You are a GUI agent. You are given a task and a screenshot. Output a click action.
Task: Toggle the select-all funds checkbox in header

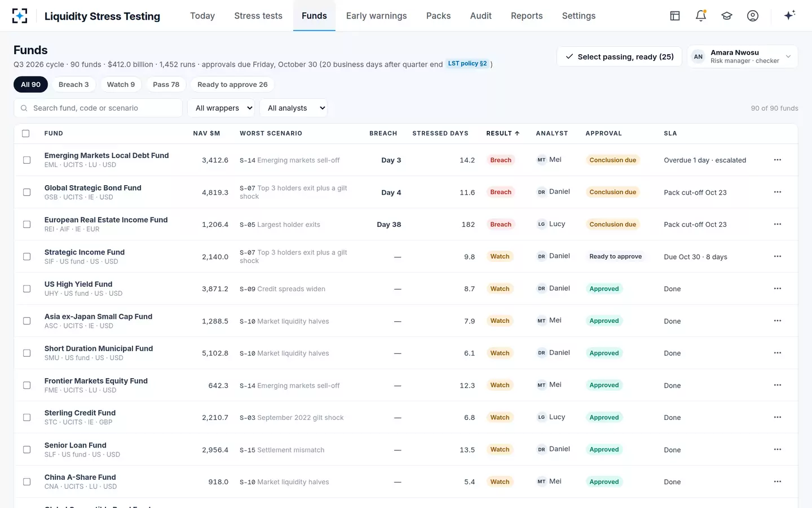(26, 134)
